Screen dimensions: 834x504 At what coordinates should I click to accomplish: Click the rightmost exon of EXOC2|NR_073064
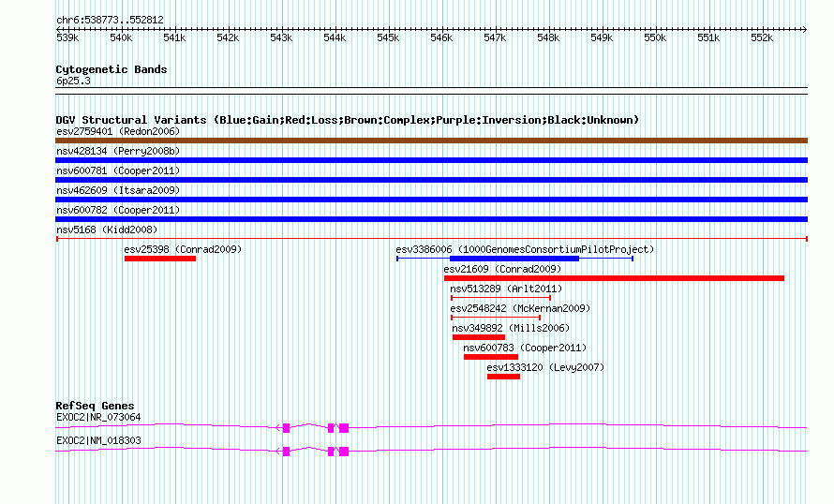point(344,428)
